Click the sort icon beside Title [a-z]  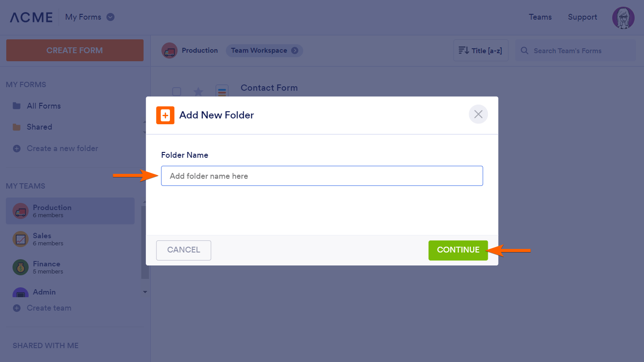464,51
